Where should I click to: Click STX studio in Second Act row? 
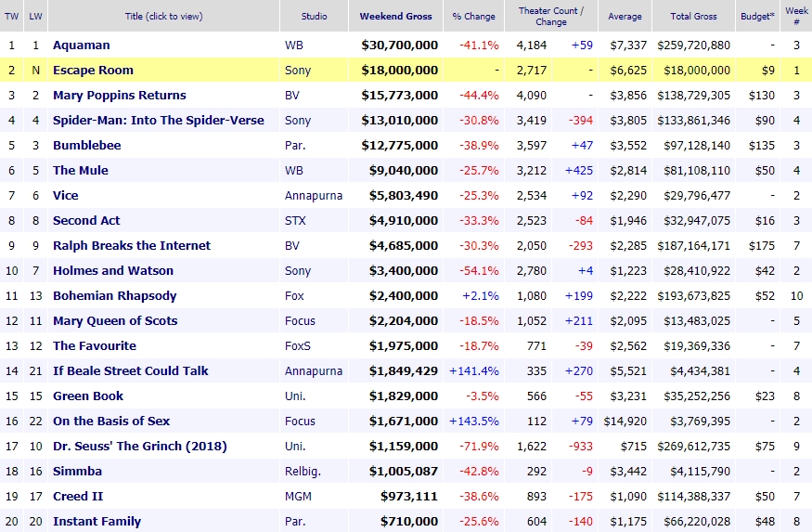tap(295, 221)
